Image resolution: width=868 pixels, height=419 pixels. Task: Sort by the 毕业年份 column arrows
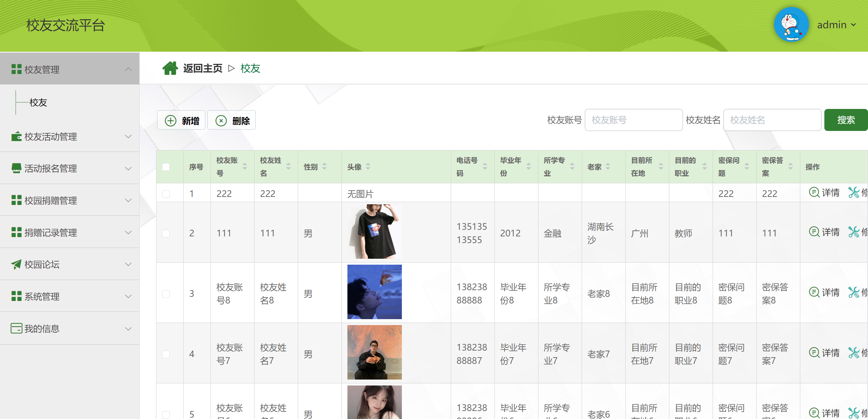tap(529, 167)
